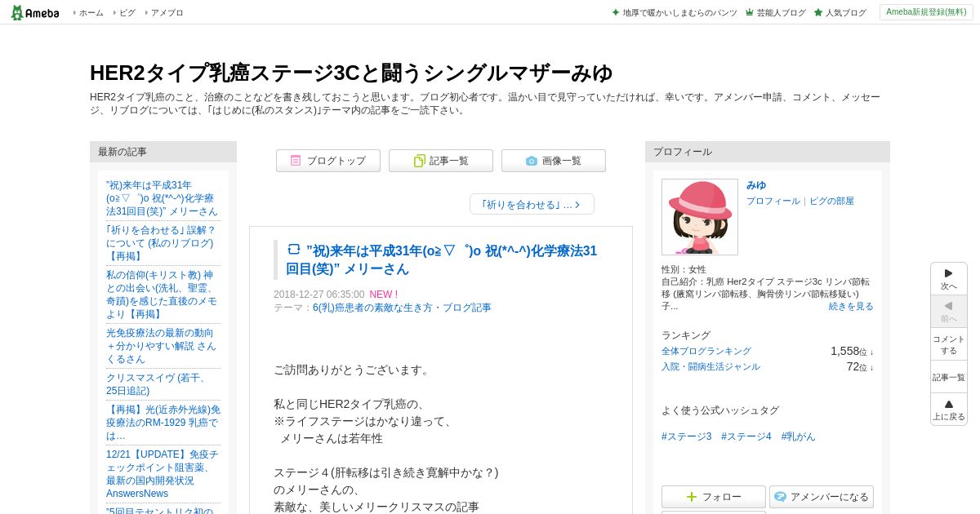
Task: Click みゆ profile avatar image
Action: [700, 217]
